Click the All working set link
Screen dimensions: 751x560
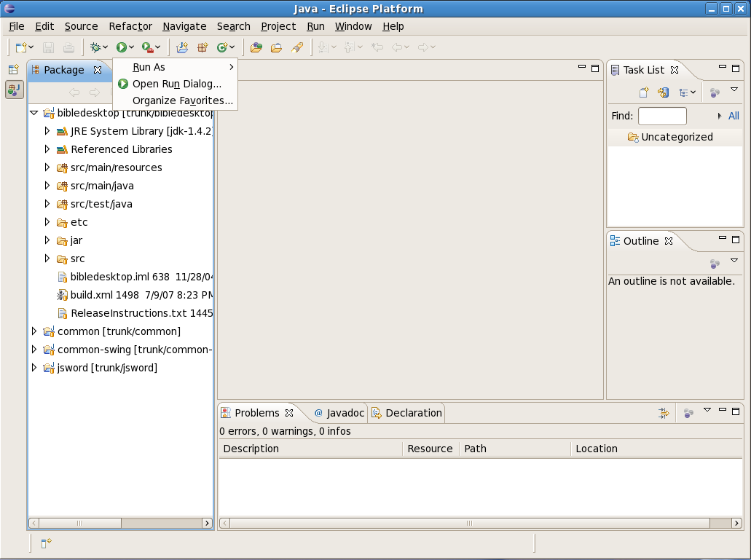[x=734, y=116]
